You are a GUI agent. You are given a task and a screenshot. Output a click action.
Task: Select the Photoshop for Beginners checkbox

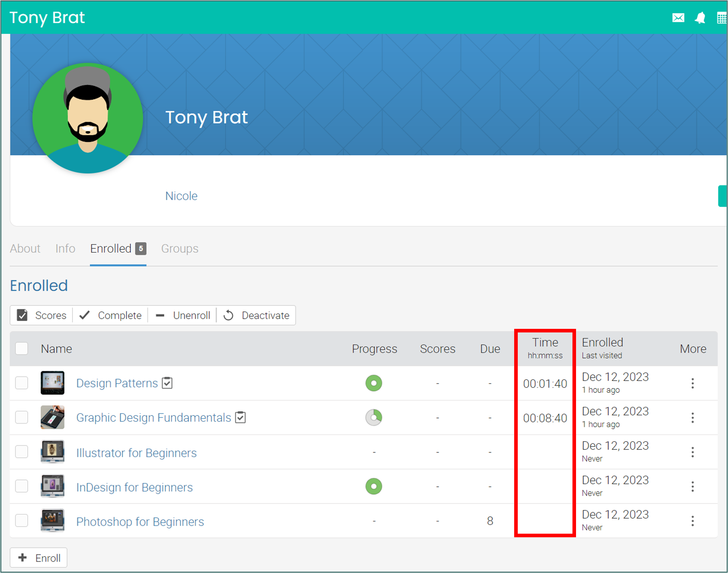click(22, 521)
